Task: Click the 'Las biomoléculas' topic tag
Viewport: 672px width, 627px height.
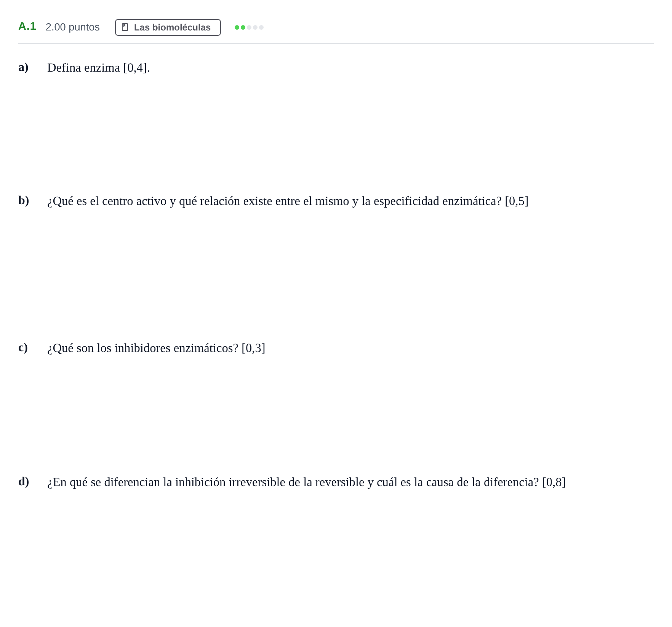Action: point(168,27)
